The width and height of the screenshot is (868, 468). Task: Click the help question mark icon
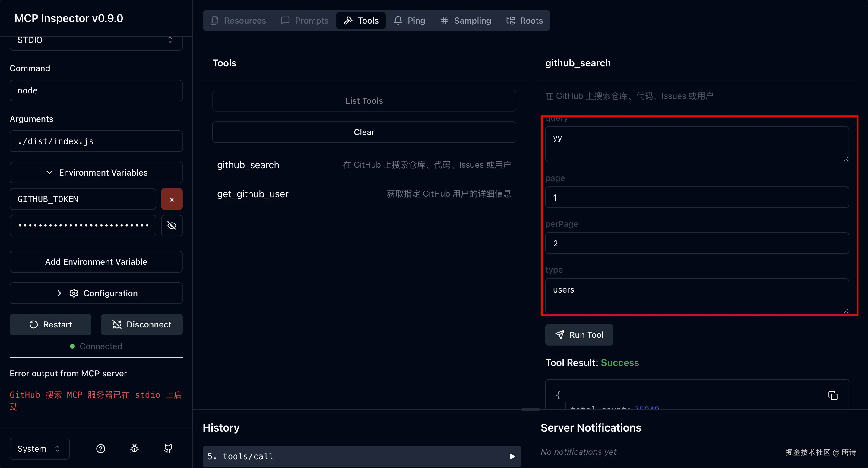tap(100, 448)
